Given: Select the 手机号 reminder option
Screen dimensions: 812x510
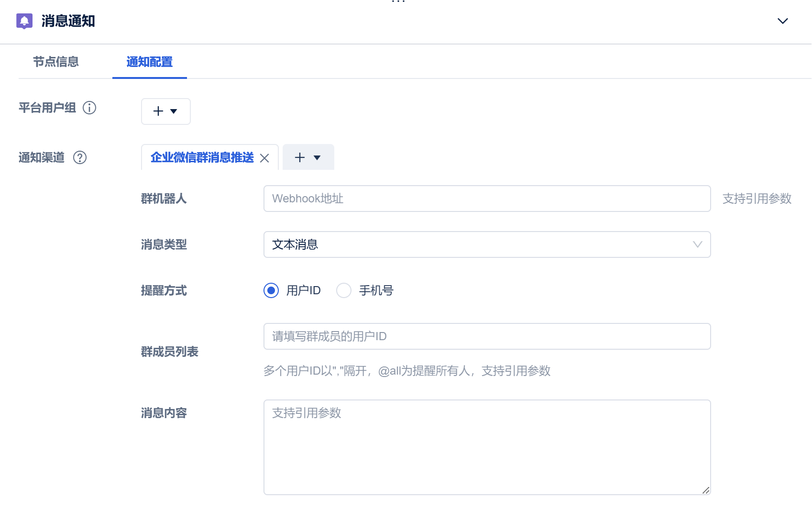Looking at the screenshot, I should tap(344, 290).
